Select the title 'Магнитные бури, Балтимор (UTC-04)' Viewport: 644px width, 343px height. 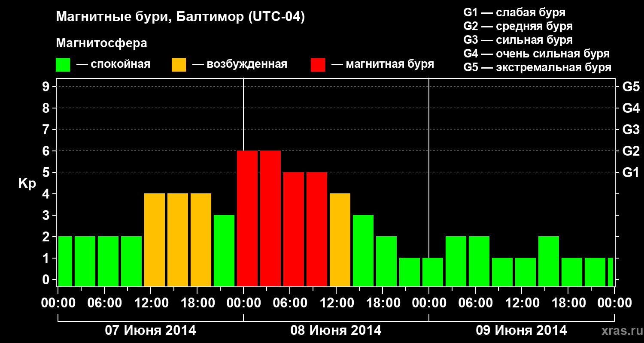click(x=180, y=18)
